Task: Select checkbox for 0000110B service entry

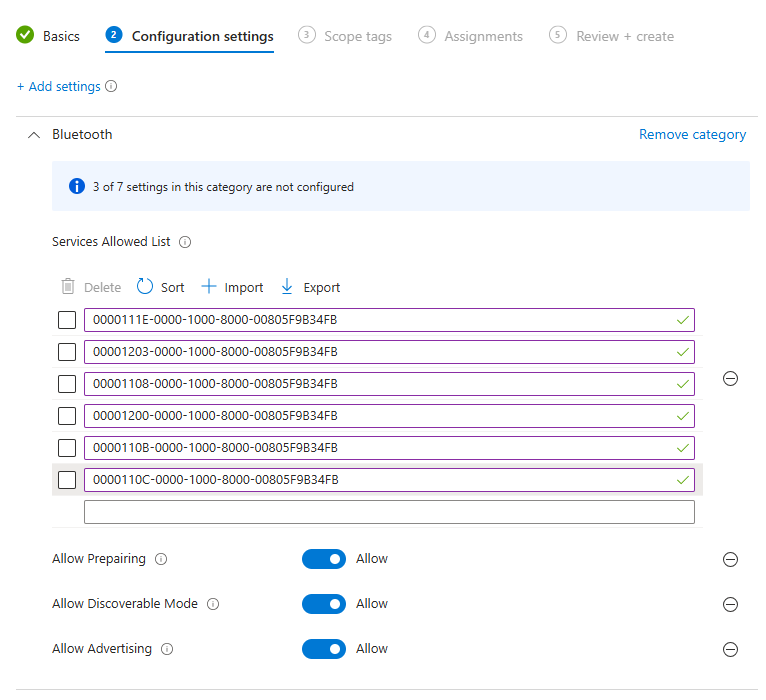Action: (x=67, y=448)
